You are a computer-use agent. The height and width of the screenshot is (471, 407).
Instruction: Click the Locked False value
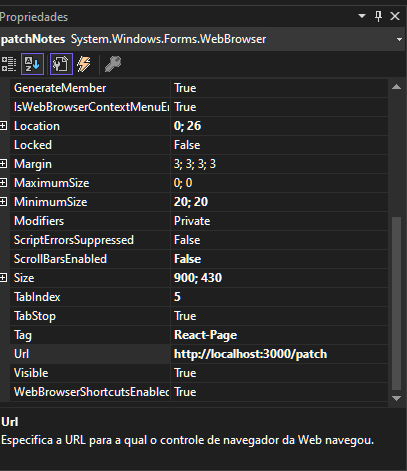point(279,145)
